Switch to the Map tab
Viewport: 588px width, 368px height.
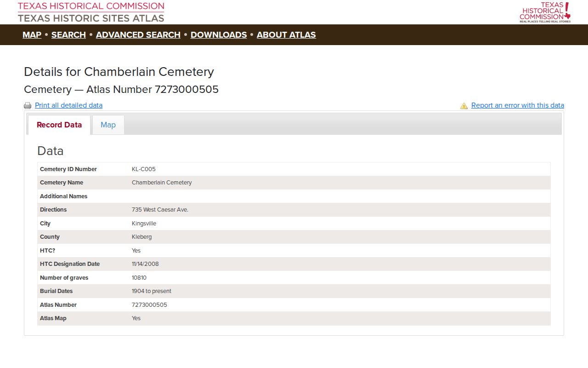pos(108,125)
